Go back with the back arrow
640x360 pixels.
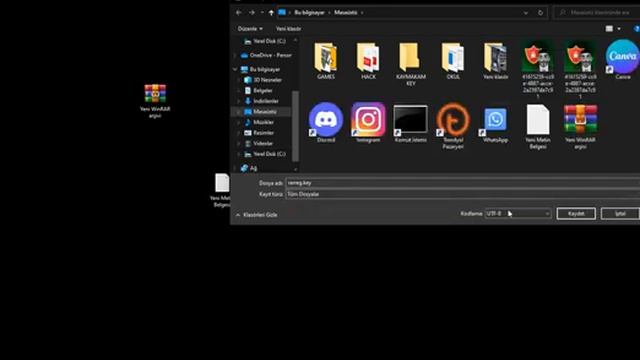239,13
